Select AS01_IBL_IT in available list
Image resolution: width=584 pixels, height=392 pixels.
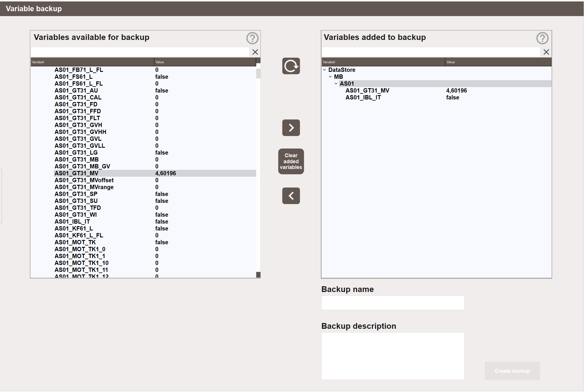pyautogui.click(x=155, y=222)
